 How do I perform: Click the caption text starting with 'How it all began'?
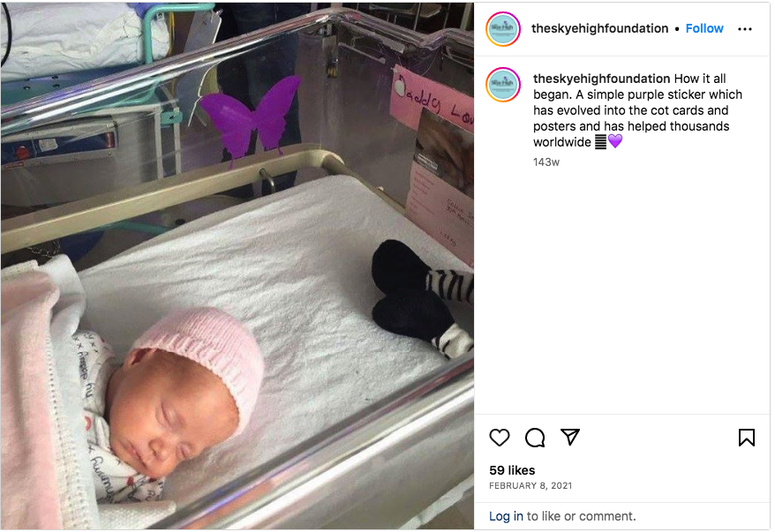(x=637, y=110)
